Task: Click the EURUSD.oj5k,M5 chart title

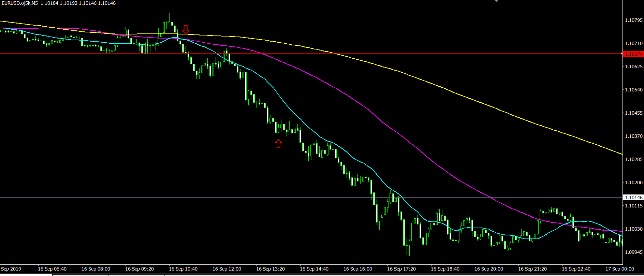Action: pos(20,3)
